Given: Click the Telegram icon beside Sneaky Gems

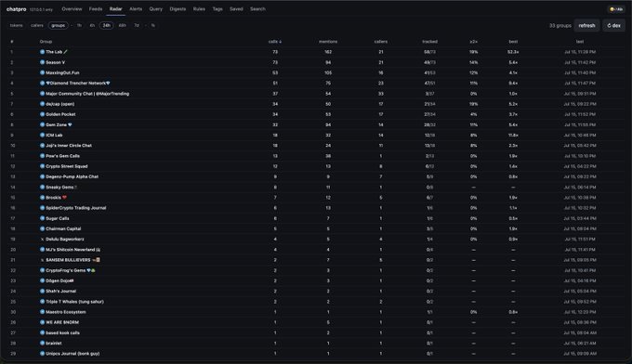Looking at the screenshot, I should click(42, 188).
